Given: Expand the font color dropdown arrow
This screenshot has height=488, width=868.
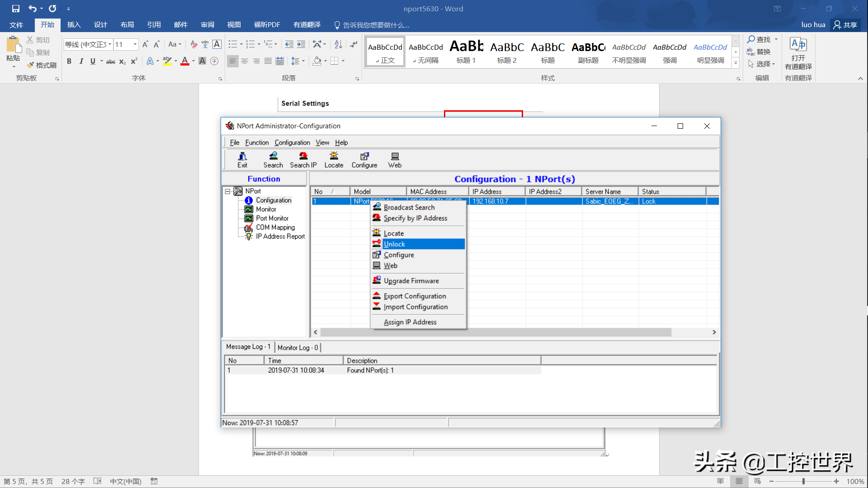Looking at the screenshot, I should click(193, 61).
